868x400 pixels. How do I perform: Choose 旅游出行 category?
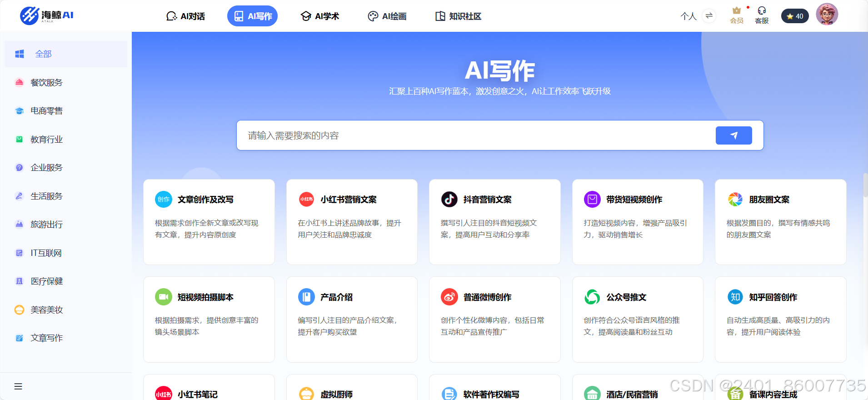(x=66, y=225)
